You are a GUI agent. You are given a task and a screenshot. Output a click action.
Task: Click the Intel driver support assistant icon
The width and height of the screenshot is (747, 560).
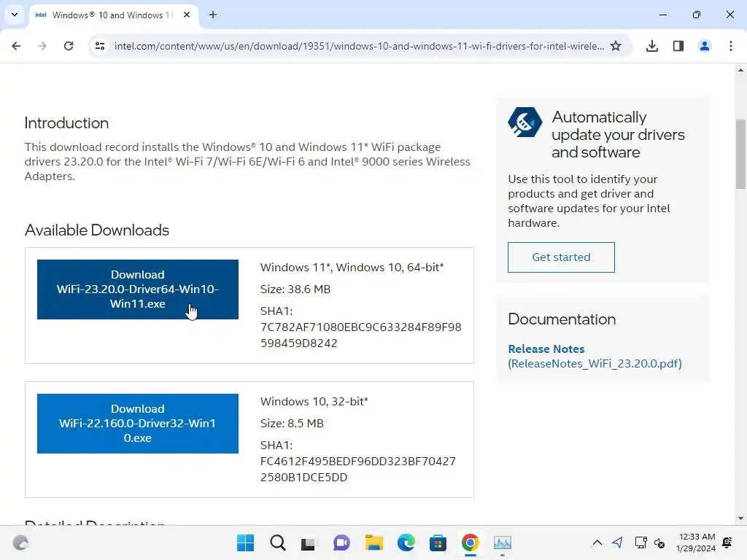[x=525, y=122]
